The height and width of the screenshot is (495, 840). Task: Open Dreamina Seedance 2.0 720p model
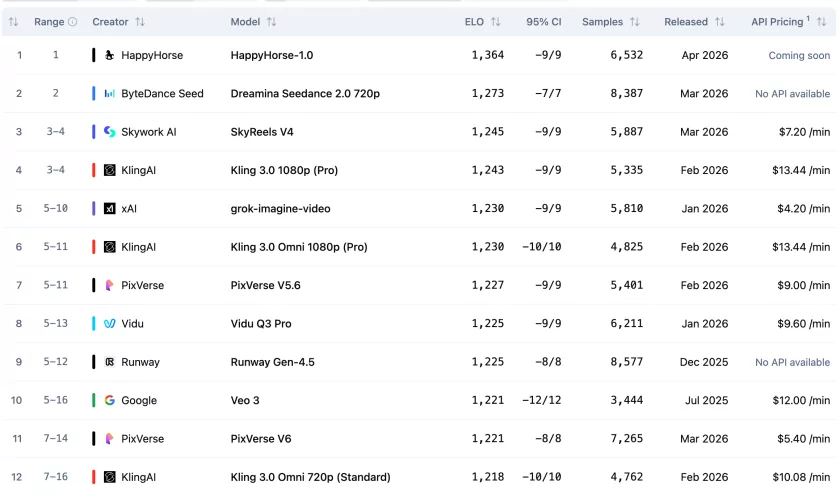[305, 93]
